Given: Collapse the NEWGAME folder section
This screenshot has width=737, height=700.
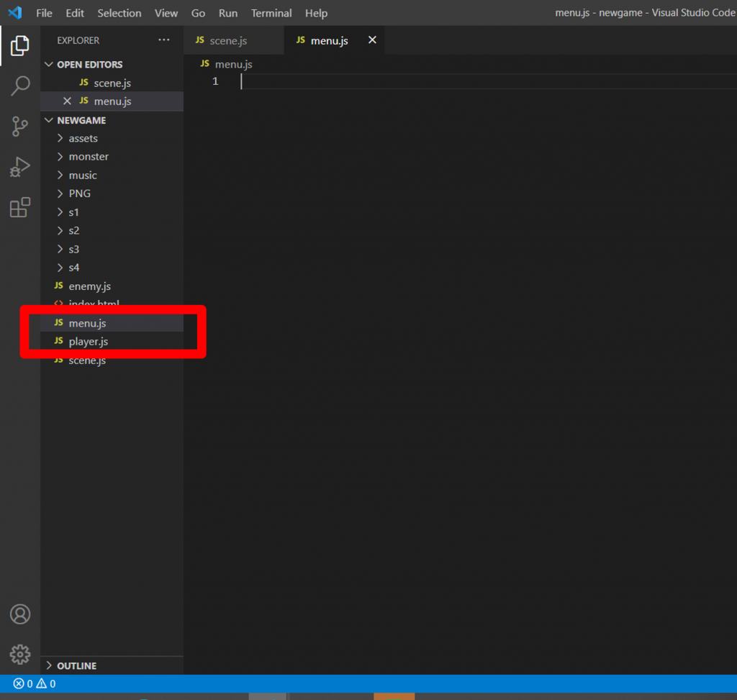Looking at the screenshot, I should point(49,120).
